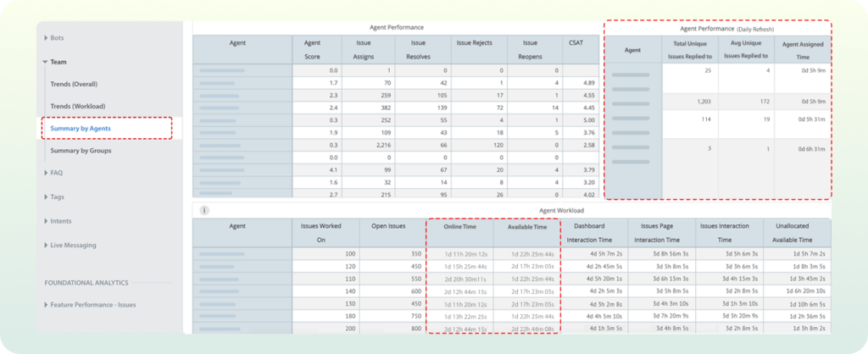The image size is (868, 354).
Task: Select the 139 Issue Resolves cell
Action: point(423,108)
